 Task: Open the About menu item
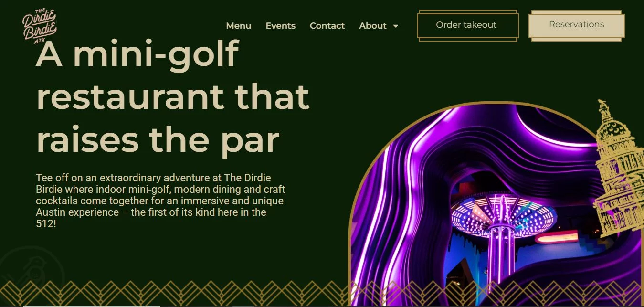coord(373,26)
